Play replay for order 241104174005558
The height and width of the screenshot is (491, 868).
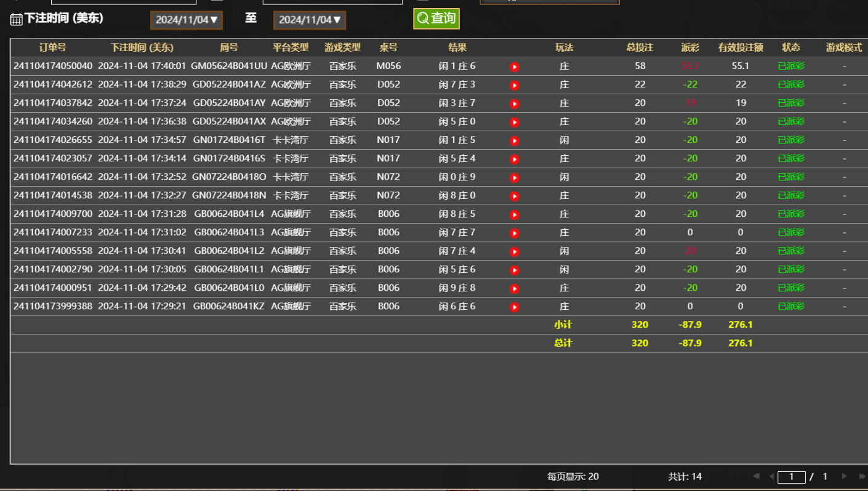(x=515, y=251)
